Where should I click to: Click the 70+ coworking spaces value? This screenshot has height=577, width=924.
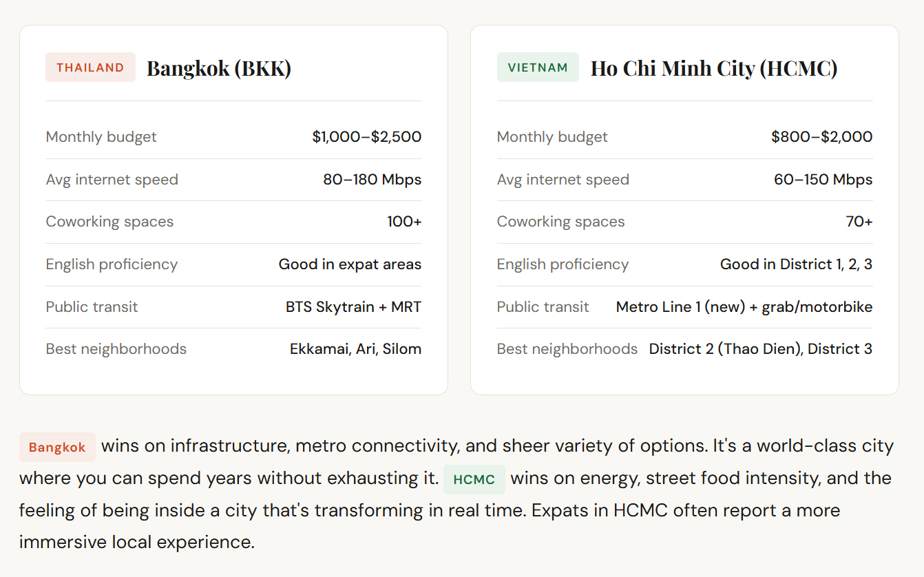pyautogui.click(x=859, y=222)
